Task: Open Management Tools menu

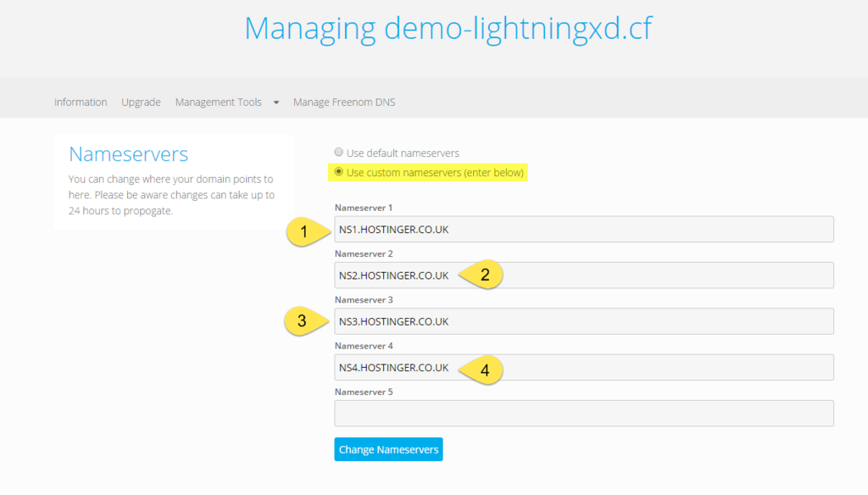Action: tap(218, 102)
